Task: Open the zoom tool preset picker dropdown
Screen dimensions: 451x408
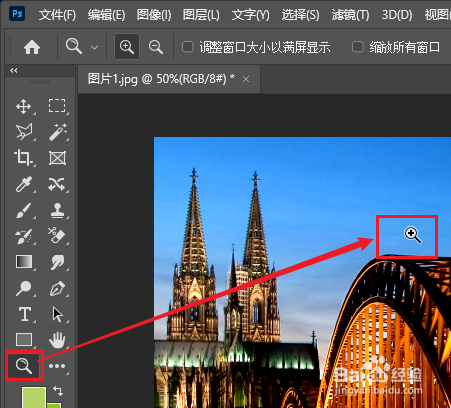Action: [95, 47]
